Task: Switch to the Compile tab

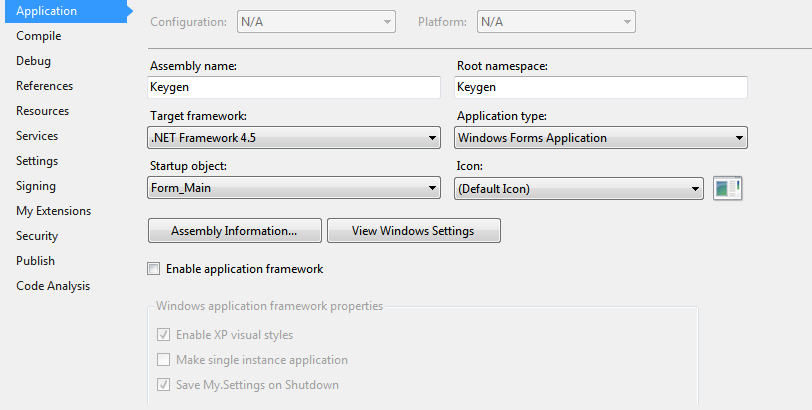Action: [x=39, y=36]
